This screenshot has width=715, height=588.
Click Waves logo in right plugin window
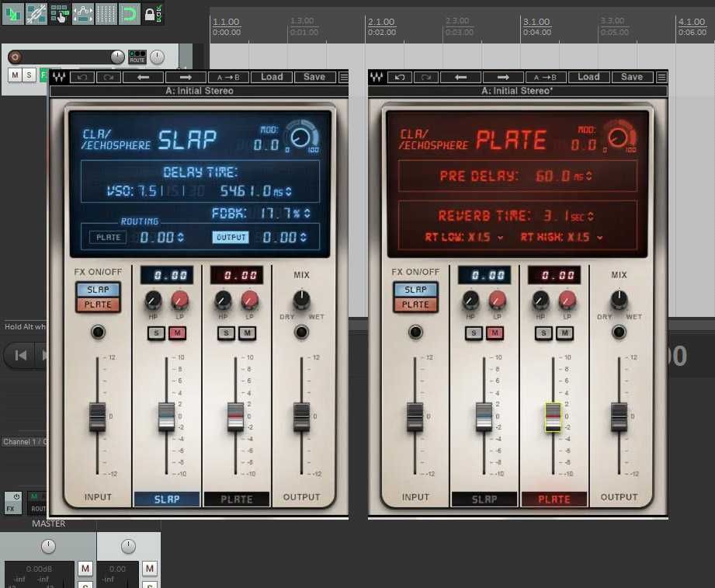pyautogui.click(x=377, y=77)
